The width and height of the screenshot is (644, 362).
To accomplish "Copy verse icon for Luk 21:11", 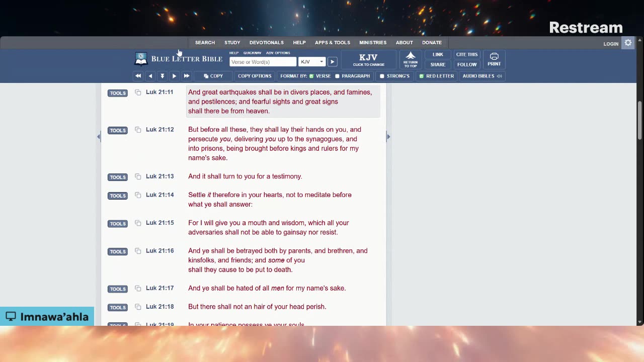I will click(x=138, y=93).
